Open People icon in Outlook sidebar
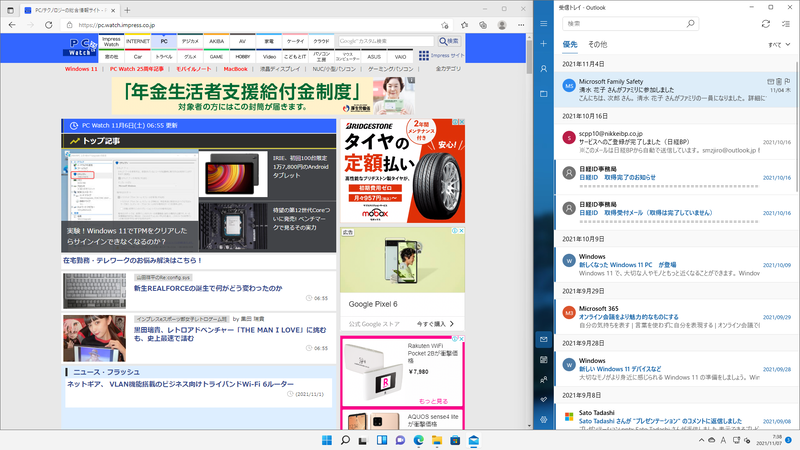Viewport: 800px width, 450px height. pos(543,380)
